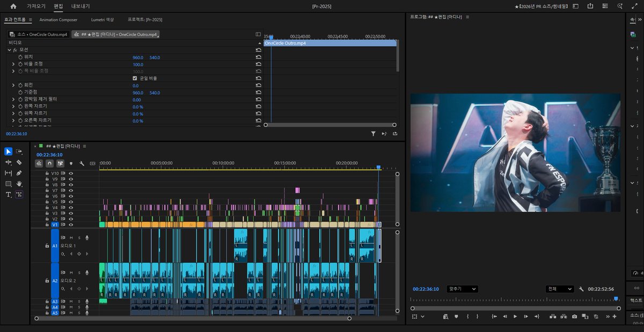
Task: Open the Lumetri 색상 panel tab
Action: tap(103, 19)
